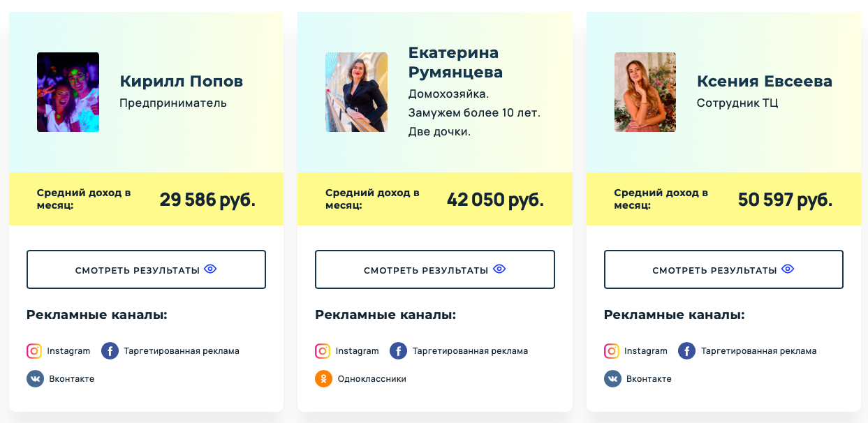Click the Вконтакте icon under Кирилл Попов
The width and height of the screenshot is (868, 423).
(x=35, y=379)
